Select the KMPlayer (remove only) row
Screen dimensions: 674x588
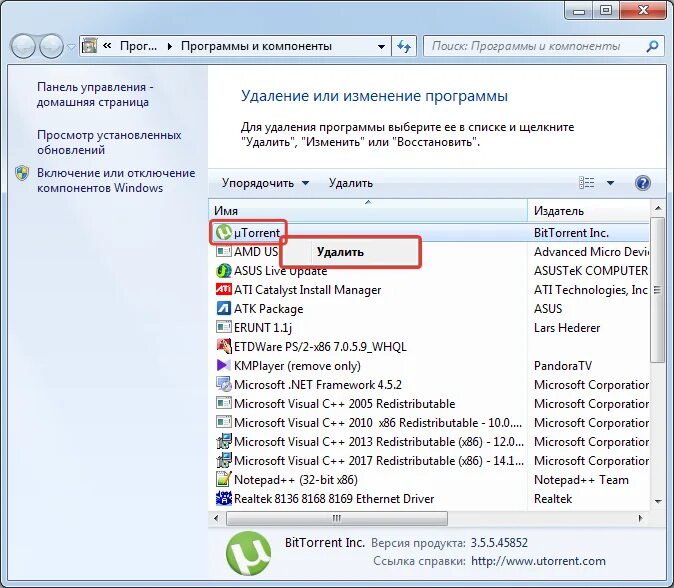(x=429, y=366)
